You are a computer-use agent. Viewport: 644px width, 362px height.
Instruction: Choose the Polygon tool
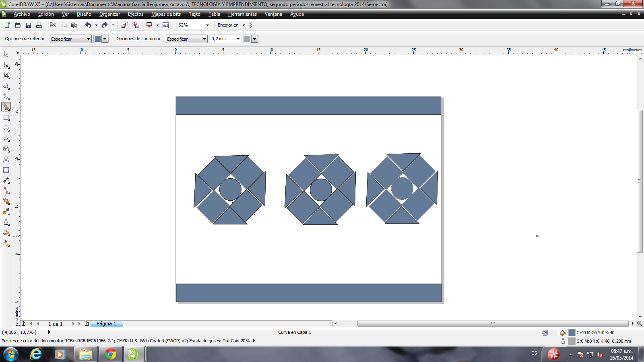(6, 139)
